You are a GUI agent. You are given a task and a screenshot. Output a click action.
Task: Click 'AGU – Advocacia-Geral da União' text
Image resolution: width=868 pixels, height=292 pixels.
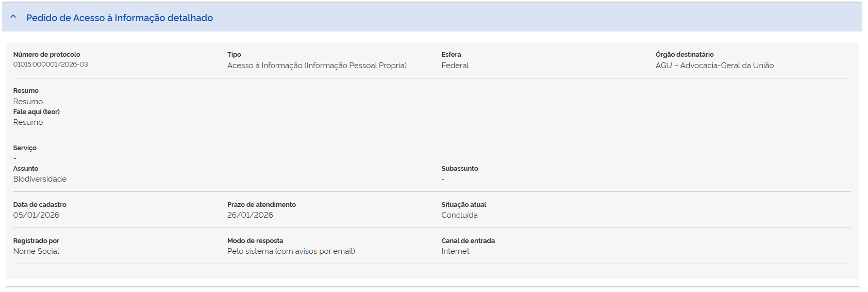[714, 66]
